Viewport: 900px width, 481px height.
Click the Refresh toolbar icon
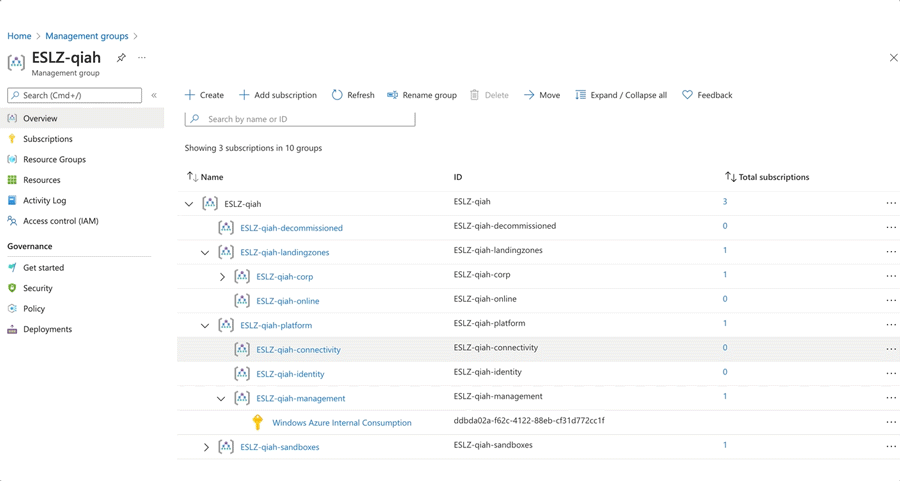(x=337, y=95)
